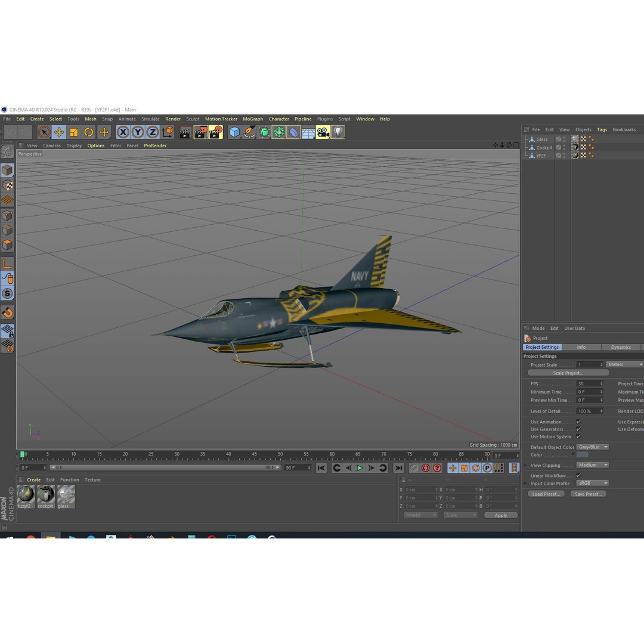This screenshot has height=644, width=644.
Task: Add a Cube primitive object
Action: (234, 132)
